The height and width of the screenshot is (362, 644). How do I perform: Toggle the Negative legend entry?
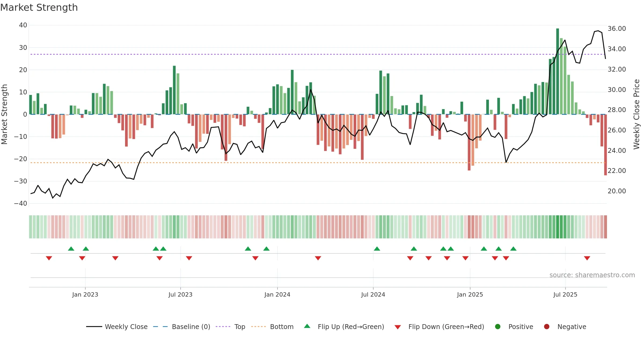565,327
